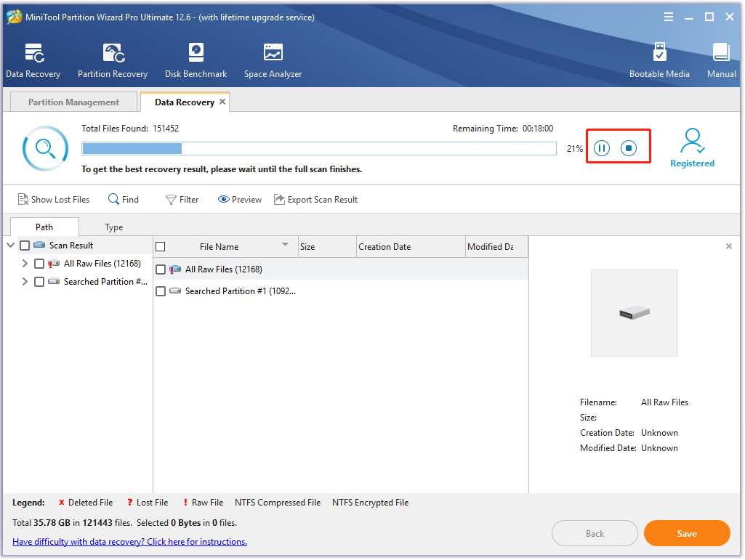Image resolution: width=745 pixels, height=560 pixels.
Task: Select Scan Result label in the tree
Action: [71, 245]
